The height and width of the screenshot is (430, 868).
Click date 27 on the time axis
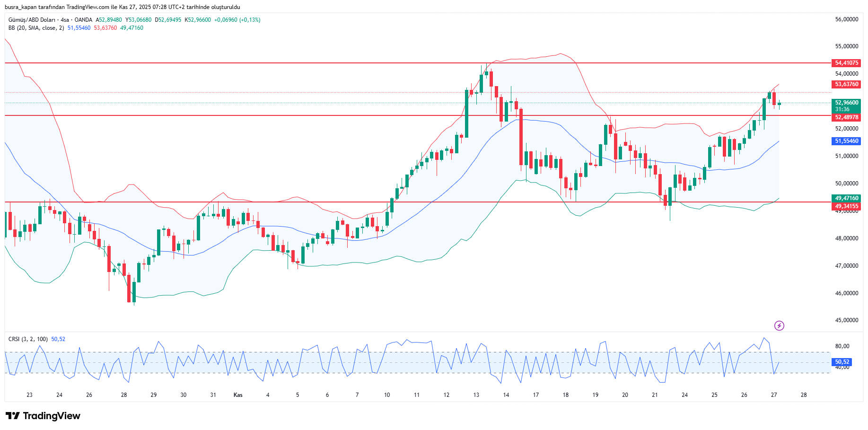point(774,395)
